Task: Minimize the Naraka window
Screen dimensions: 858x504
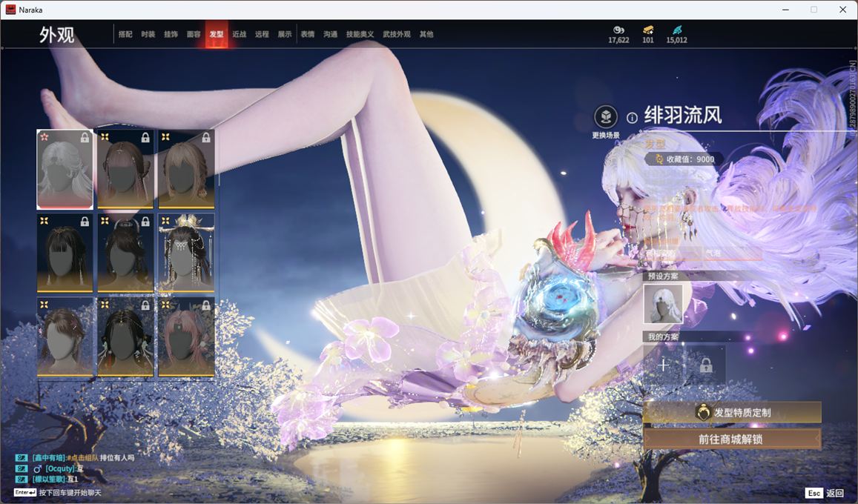Action: [786, 10]
